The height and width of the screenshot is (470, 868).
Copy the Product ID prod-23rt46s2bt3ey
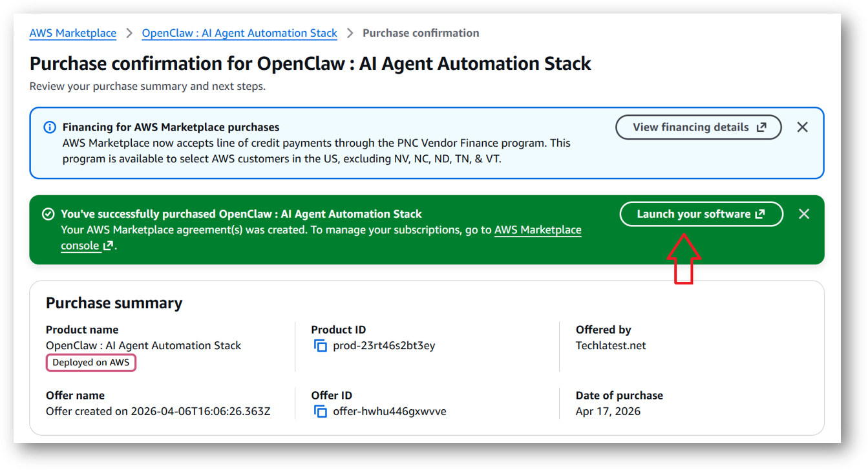coord(321,346)
